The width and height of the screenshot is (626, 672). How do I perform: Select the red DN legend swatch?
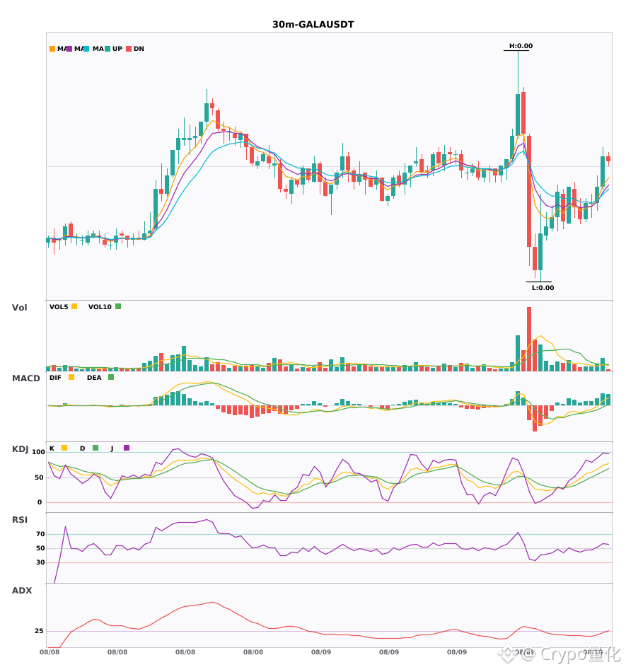pyautogui.click(x=129, y=49)
